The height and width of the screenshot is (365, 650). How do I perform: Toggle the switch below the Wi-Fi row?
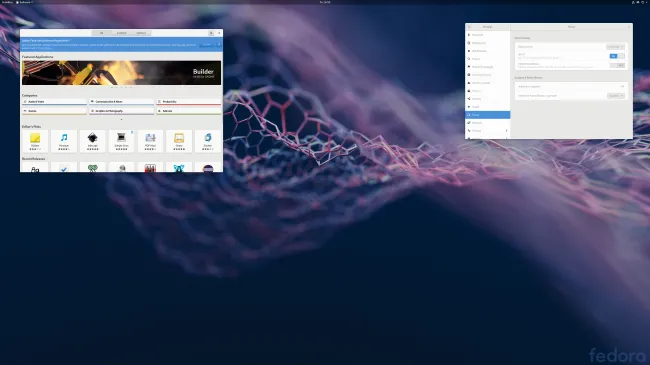[x=617, y=65]
